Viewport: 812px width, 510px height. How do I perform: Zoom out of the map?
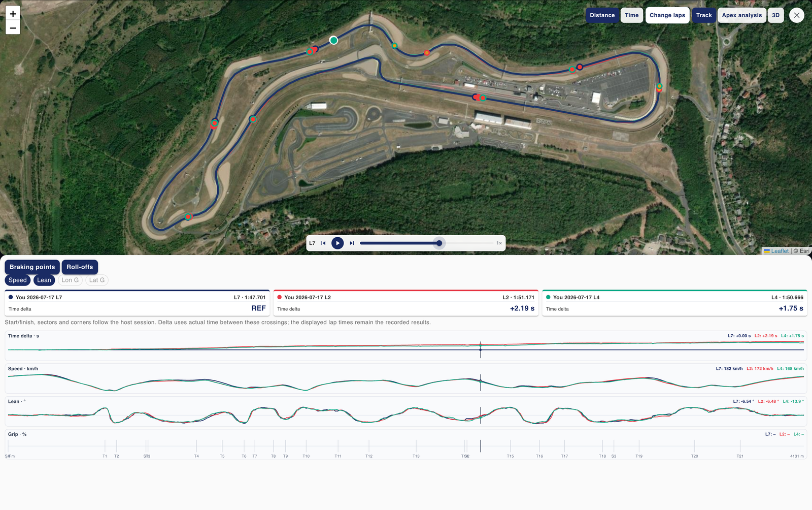click(13, 28)
